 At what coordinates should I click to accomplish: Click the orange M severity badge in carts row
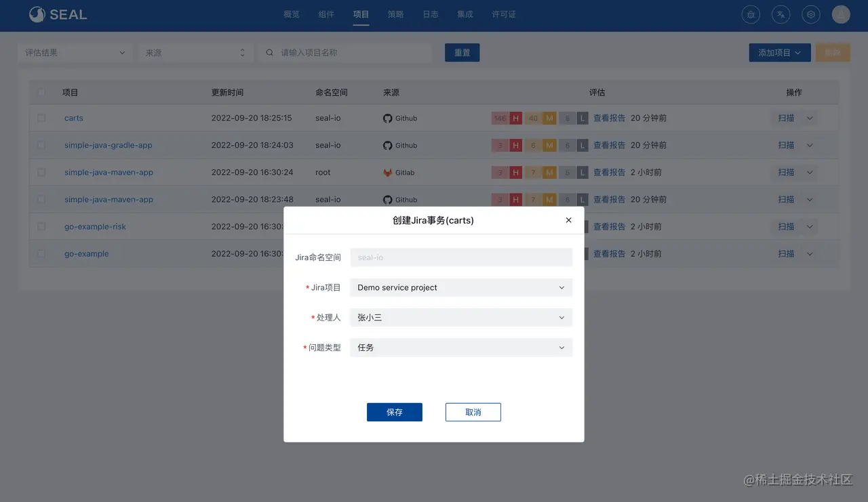tap(549, 118)
